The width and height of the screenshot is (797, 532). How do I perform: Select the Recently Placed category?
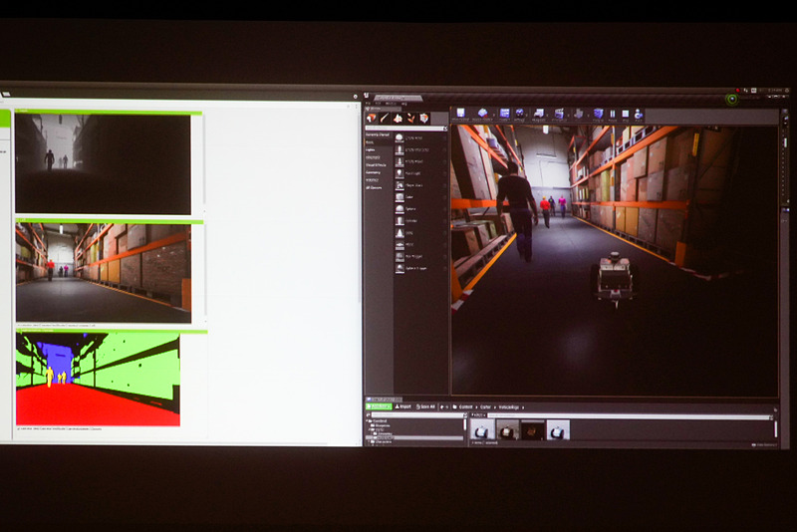click(x=378, y=134)
